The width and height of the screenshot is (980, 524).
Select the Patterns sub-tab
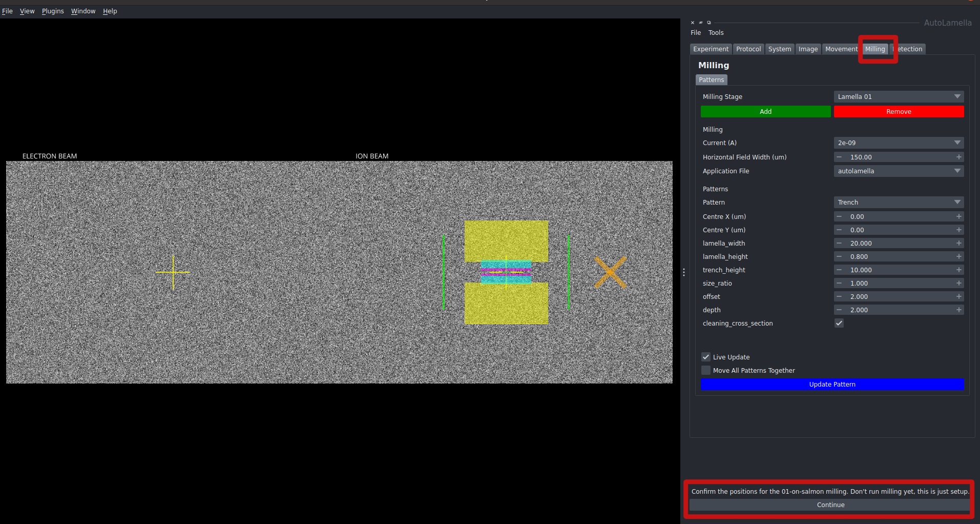click(712, 80)
